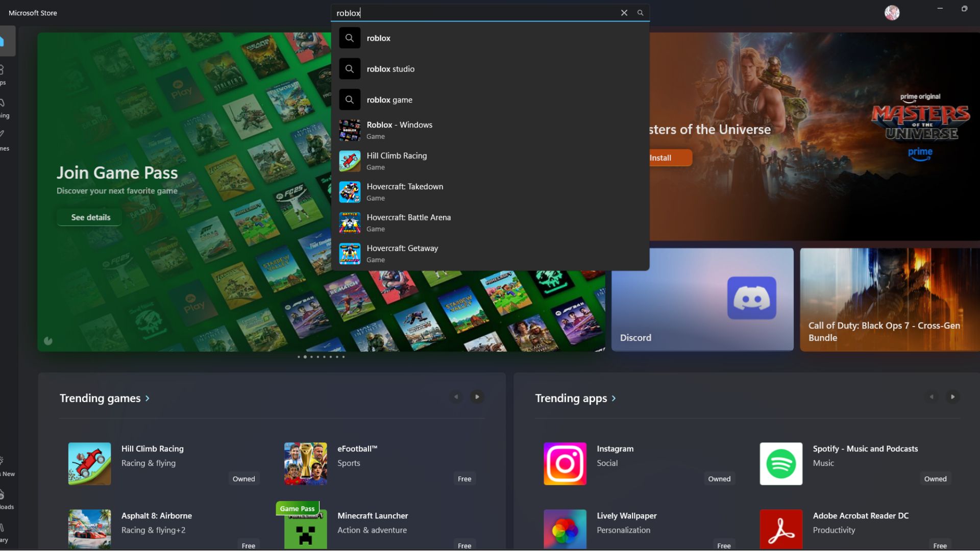
Task: Show previous Trending games page
Action: 456,397
